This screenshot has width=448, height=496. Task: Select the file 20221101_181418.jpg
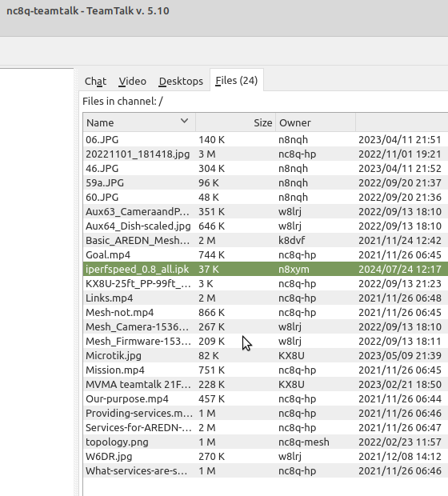click(266, 154)
